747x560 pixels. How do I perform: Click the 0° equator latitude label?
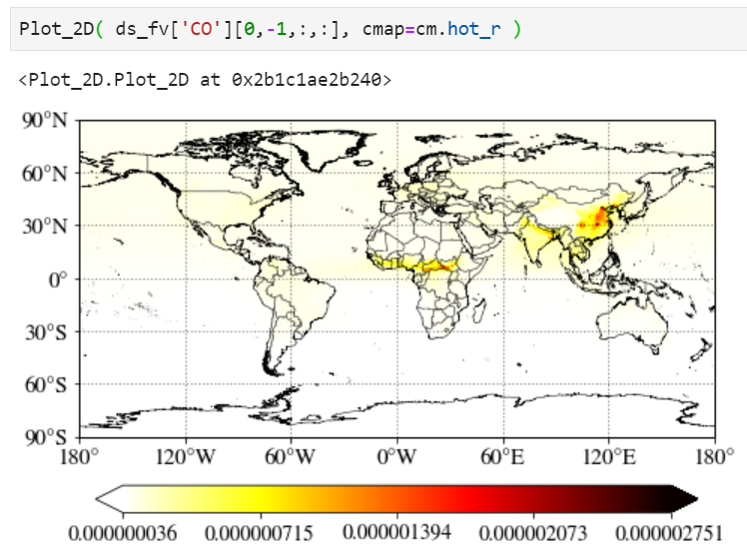54,280
